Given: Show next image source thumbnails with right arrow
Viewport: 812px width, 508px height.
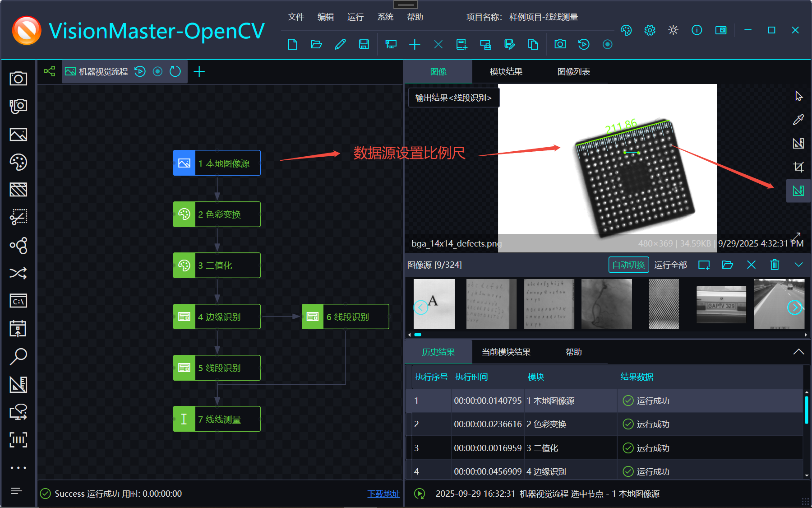Looking at the screenshot, I should tap(794, 308).
